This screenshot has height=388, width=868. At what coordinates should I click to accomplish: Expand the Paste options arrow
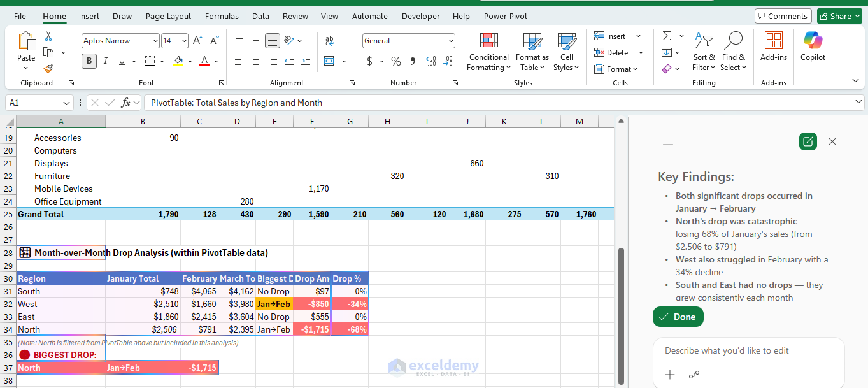pyautogui.click(x=26, y=68)
